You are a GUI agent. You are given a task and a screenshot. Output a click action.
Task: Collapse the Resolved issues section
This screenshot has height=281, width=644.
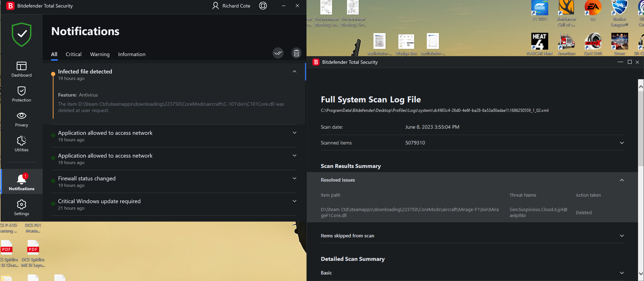pyautogui.click(x=622, y=180)
